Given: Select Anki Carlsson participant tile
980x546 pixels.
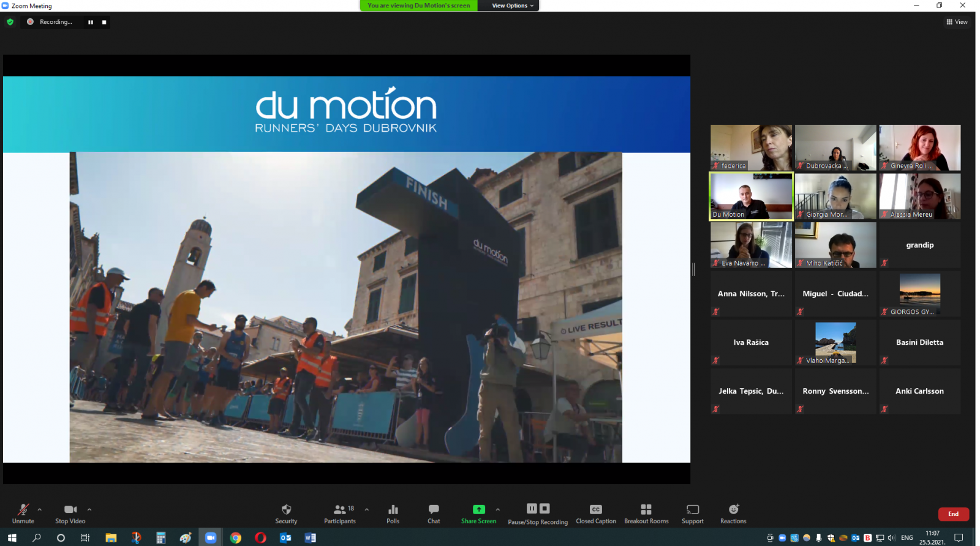Looking at the screenshot, I should tap(920, 391).
